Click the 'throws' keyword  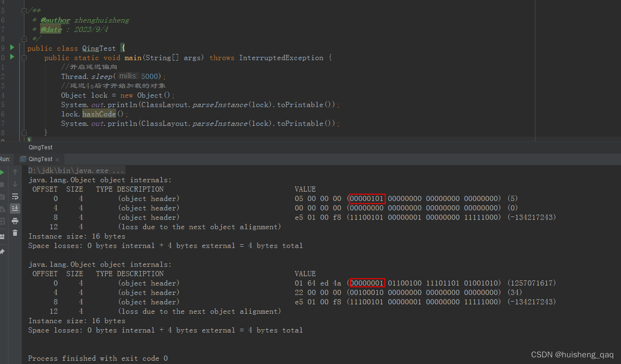pos(222,58)
